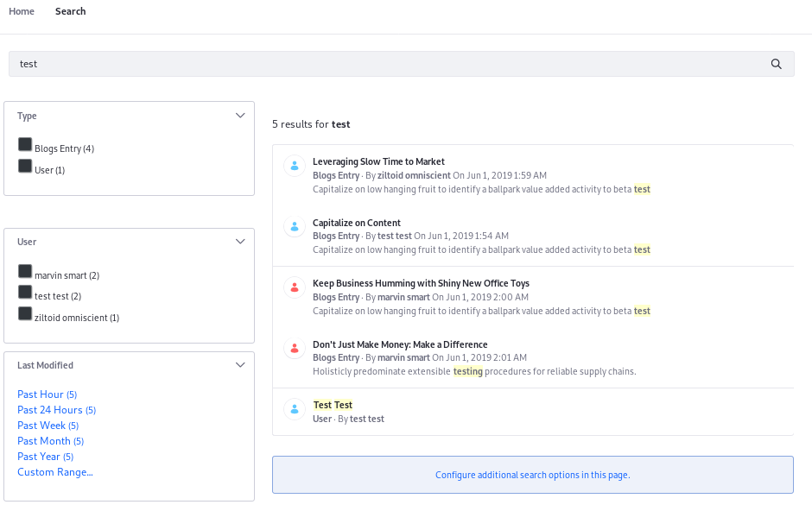The width and height of the screenshot is (812, 511).
Task: Open Keep Business Humming with Shiny New Office Toys
Action: coord(421,283)
